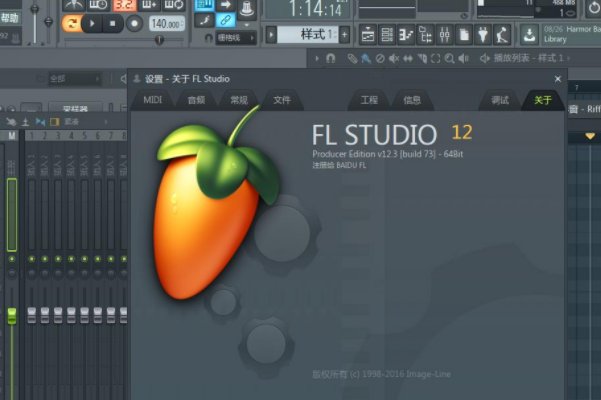Open the 帮助 help menu
This screenshot has width=601, height=400.
click(x=10, y=18)
